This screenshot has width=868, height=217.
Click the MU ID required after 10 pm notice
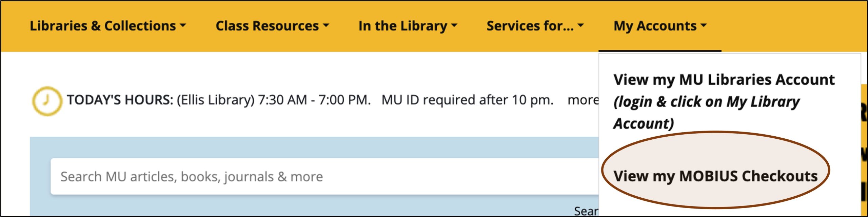coord(467,100)
